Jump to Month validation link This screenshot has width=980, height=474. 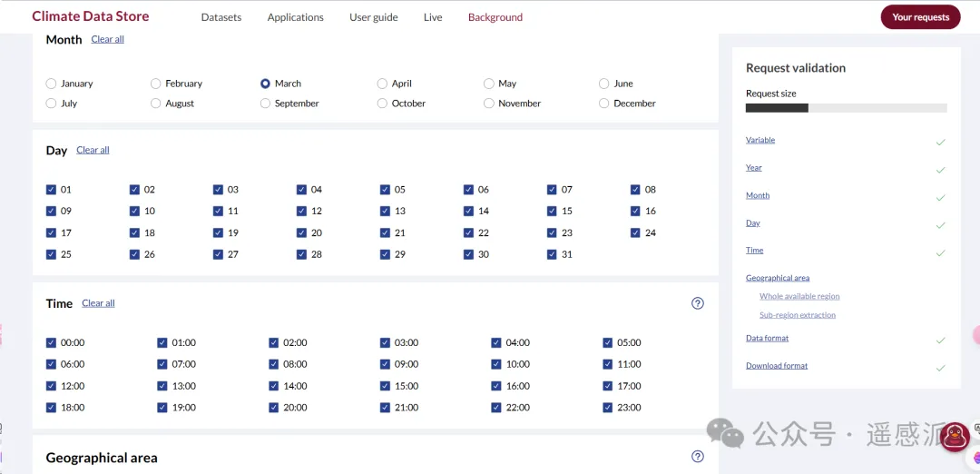758,196
